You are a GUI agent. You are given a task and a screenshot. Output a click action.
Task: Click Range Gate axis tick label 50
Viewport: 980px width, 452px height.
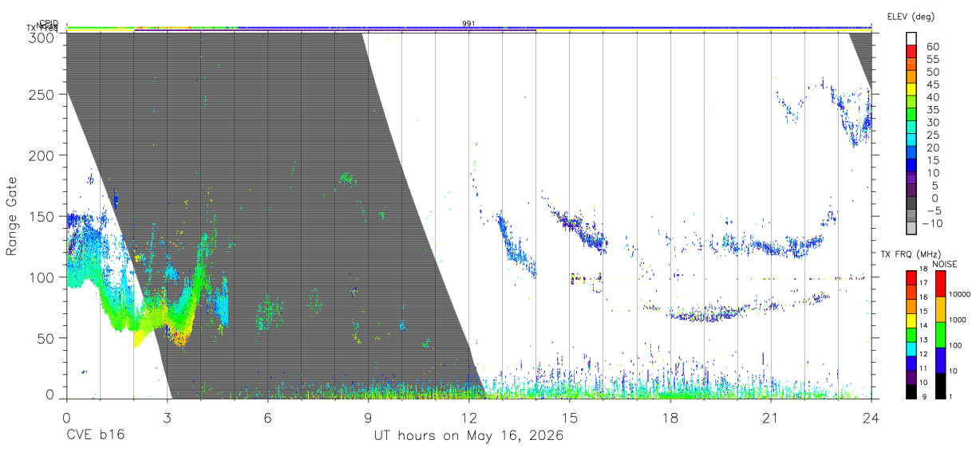[x=47, y=338]
